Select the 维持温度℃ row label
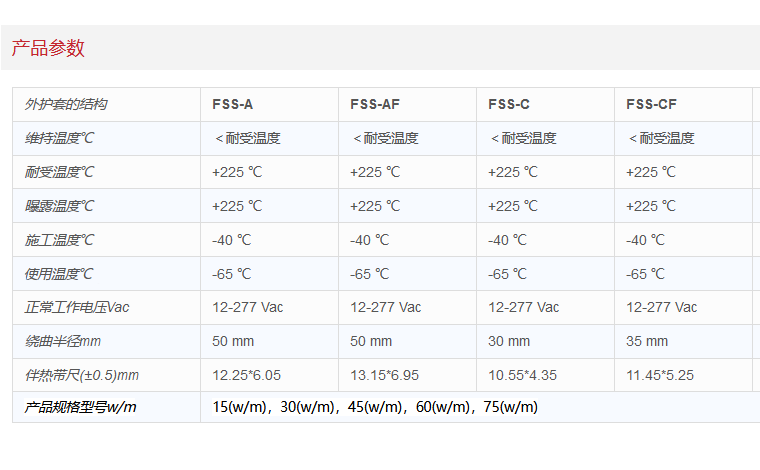 click(x=60, y=138)
